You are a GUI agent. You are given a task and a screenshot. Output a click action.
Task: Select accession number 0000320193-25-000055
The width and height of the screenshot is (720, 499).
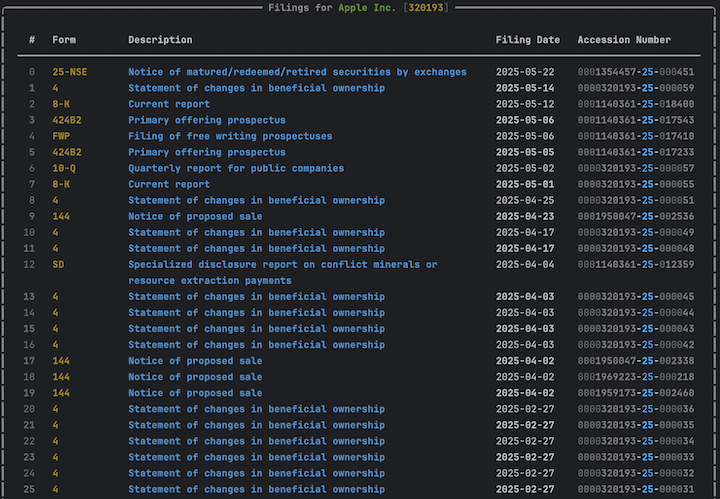tap(636, 185)
